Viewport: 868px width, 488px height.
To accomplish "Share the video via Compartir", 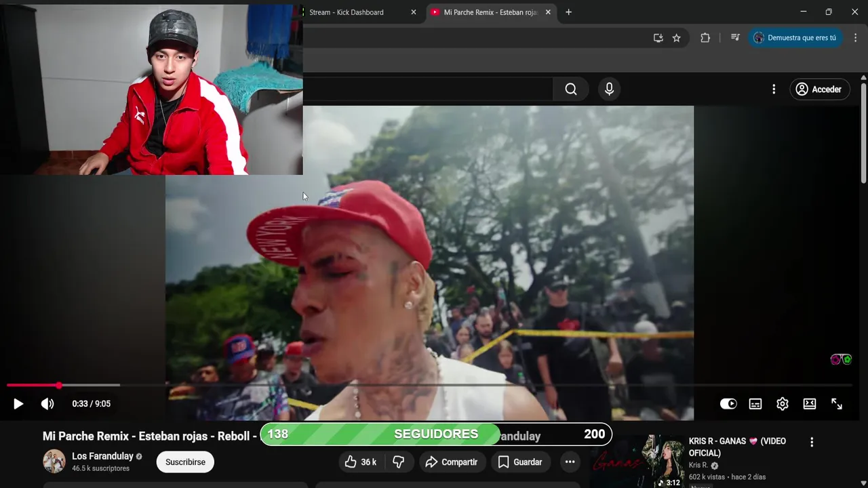I will [452, 462].
